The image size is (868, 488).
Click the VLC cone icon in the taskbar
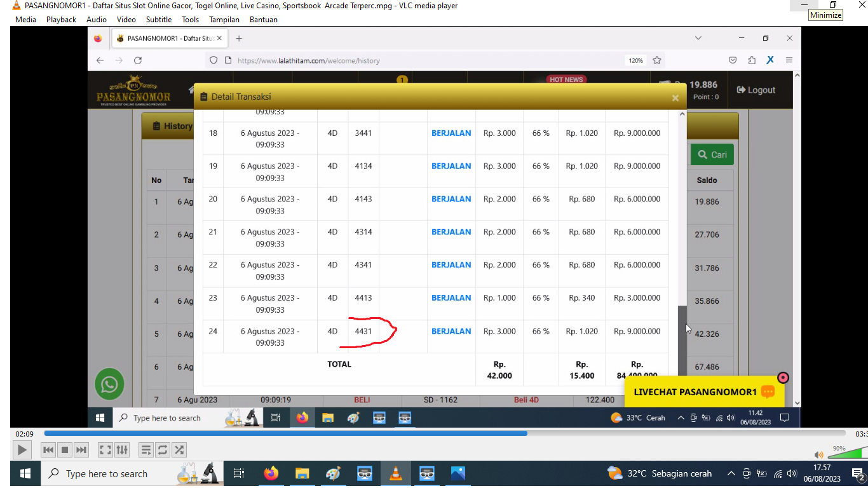click(x=395, y=473)
